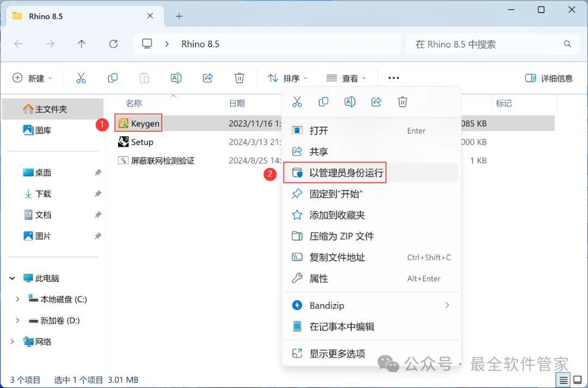Expand 新加卷 (D:) node

17,320
